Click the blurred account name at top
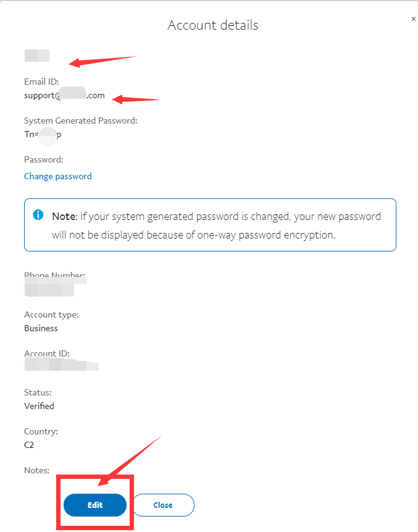The image size is (418, 532). click(37, 56)
